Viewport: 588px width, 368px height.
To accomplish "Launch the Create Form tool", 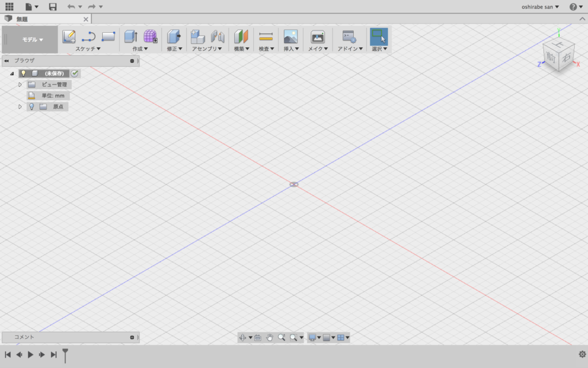I will click(150, 36).
